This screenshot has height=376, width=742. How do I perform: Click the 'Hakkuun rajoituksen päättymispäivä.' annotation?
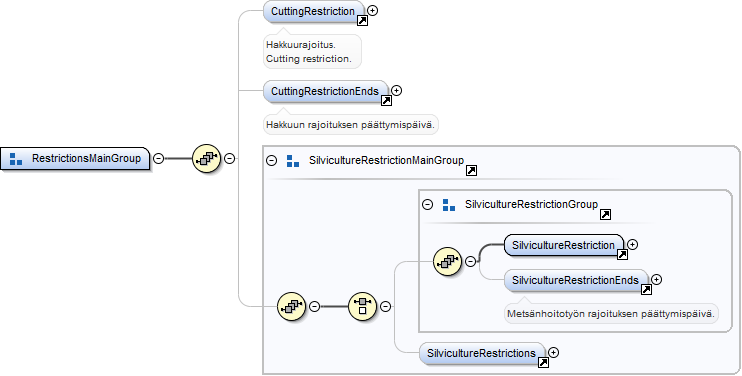[350, 125]
